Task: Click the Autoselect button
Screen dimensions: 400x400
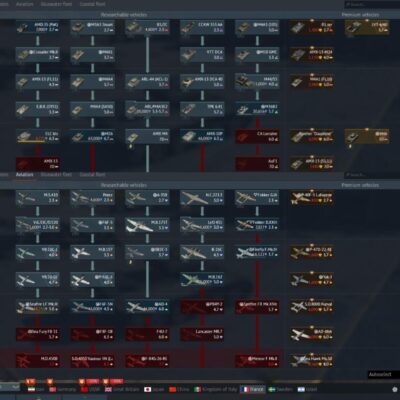Action: 380,375
